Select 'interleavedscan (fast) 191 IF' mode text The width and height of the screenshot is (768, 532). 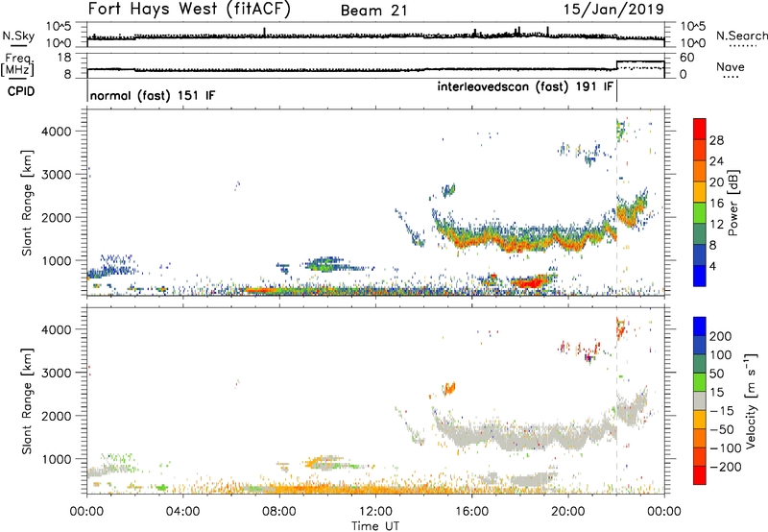pyautogui.click(x=525, y=86)
